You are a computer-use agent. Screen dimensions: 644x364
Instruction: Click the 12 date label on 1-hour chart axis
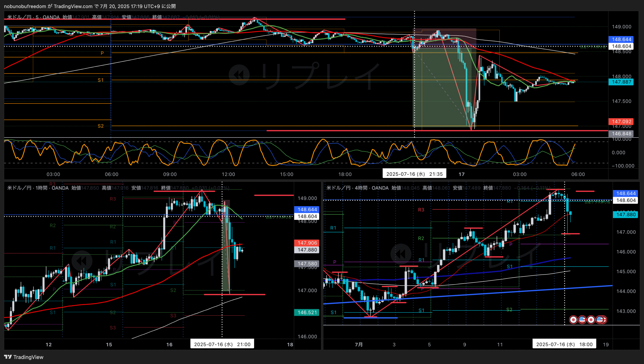coord(49,344)
